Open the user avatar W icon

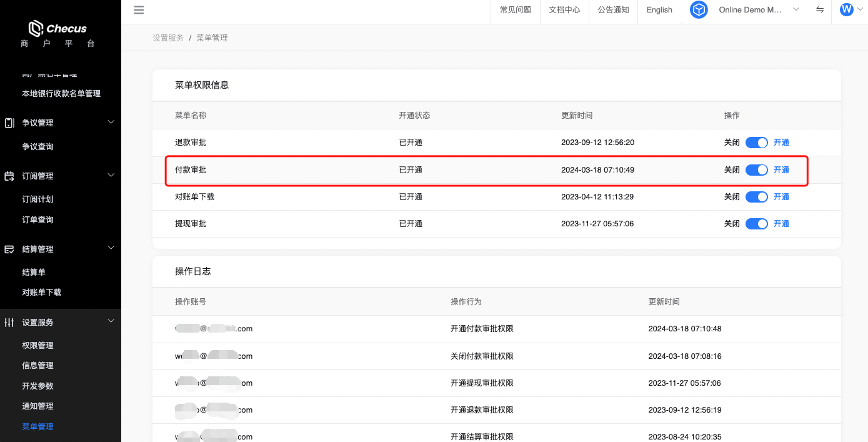(847, 10)
